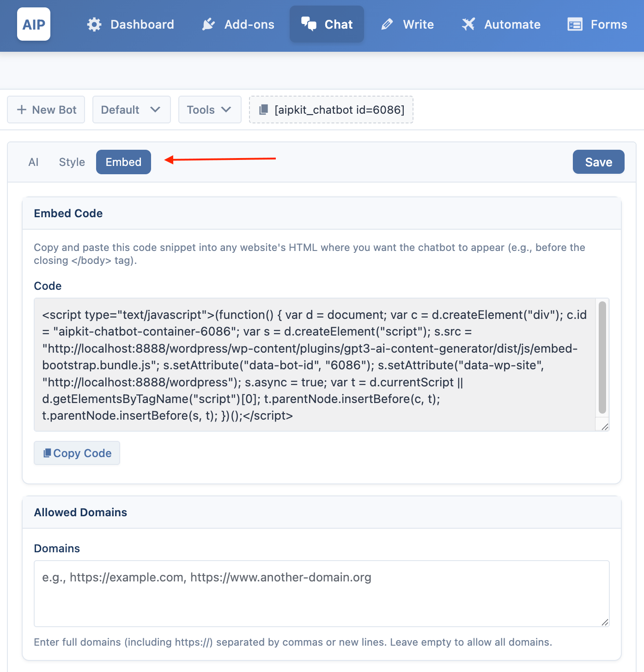The image size is (644, 672).
Task: Click the Domains textarea resize handle
Action: pyautogui.click(x=605, y=622)
